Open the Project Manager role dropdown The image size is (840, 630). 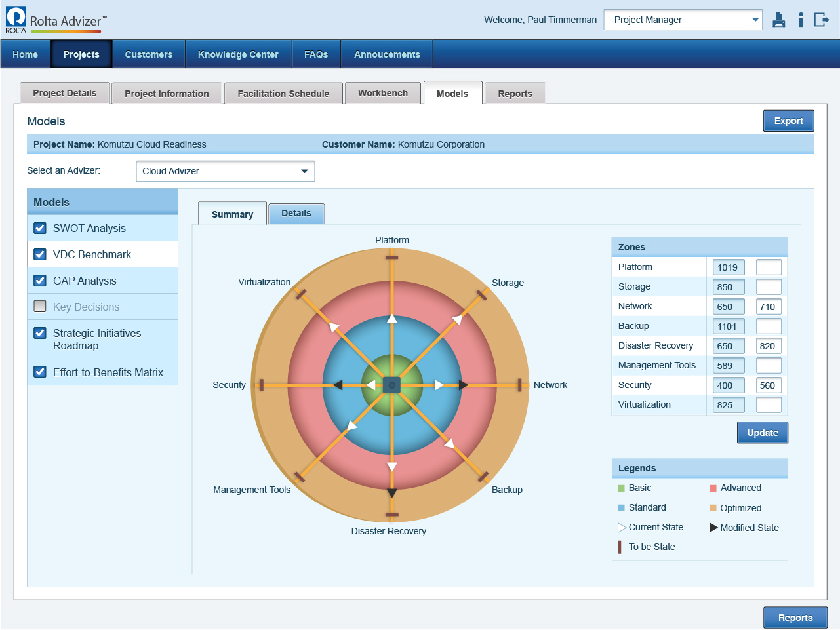point(683,20)
